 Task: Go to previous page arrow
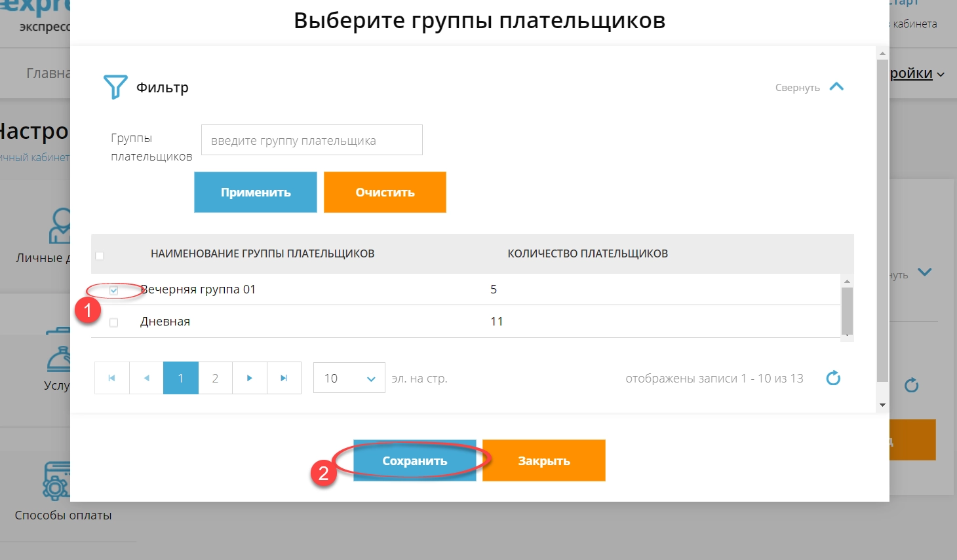(146, 378)
